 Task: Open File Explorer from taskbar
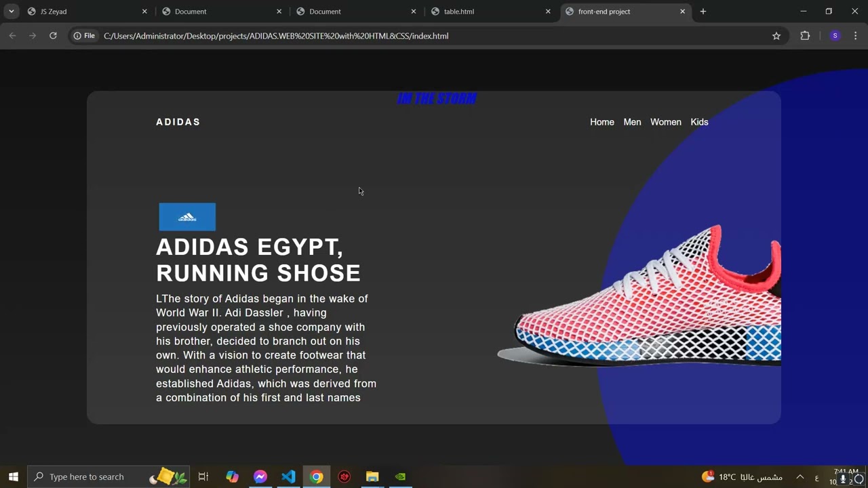coord(372,476)
